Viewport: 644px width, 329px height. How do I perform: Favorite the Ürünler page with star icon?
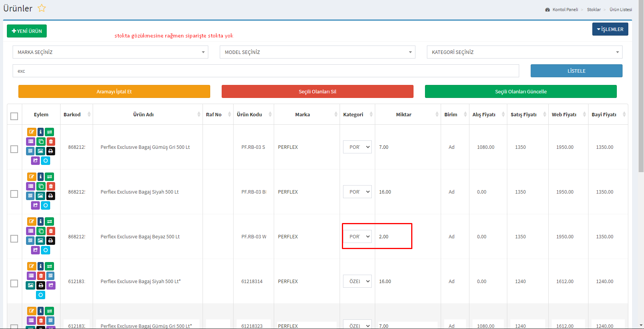coord(42,8)
